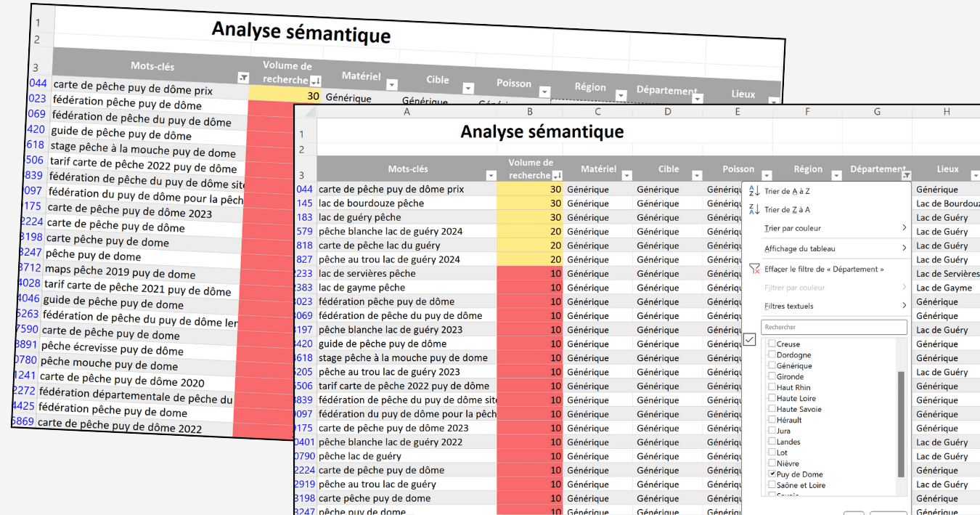980x515 pixels.
Task: Check the Dordogne checkbox
Action: (x=772, y=354)
